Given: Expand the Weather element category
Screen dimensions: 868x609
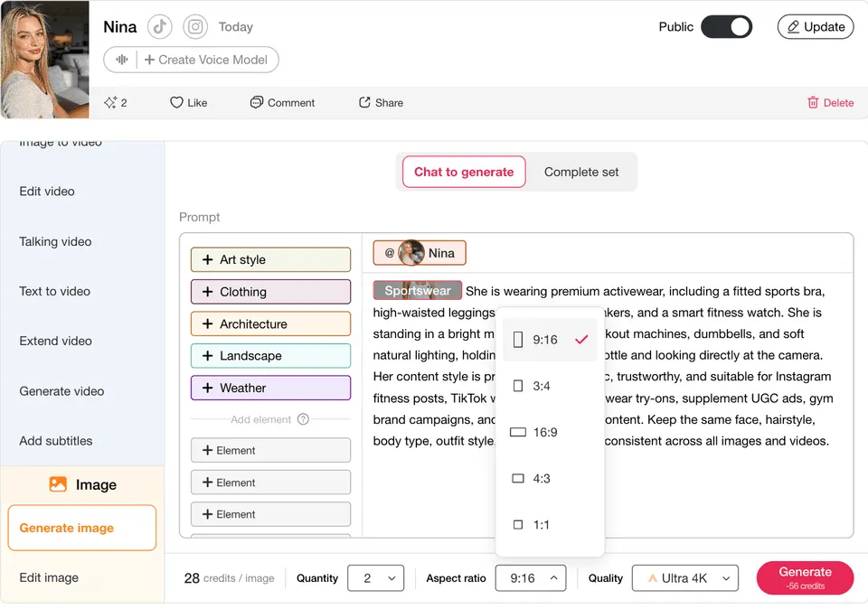Looking at the screenshot, I should [x=270, y=388].
